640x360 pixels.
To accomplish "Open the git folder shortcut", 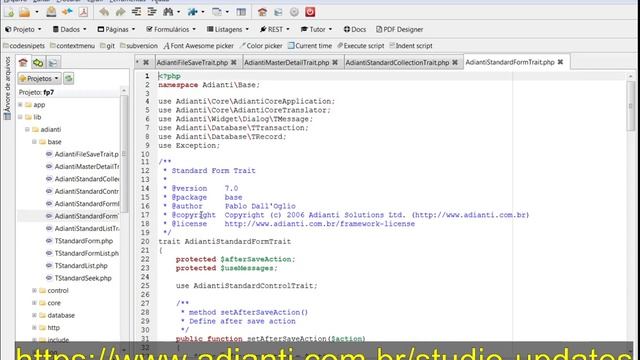I will 107,46.
